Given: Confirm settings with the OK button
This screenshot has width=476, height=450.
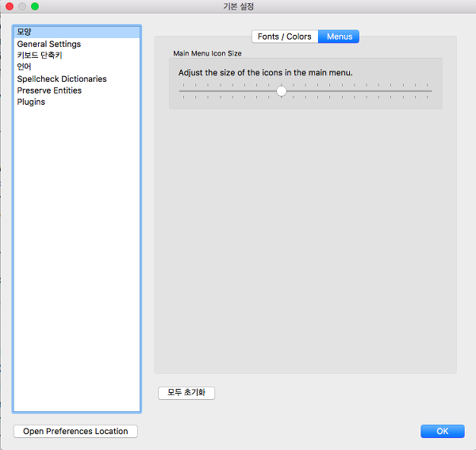Looking at the screenshot, I should 443,431.
